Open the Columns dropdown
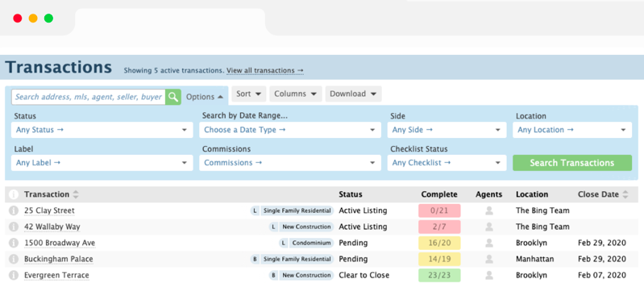The width and height of the screenshot is (644, 292). [295, 94]
